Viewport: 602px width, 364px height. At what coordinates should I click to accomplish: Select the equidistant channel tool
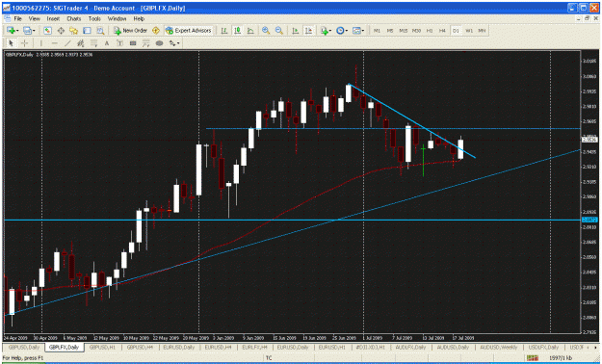pyautogui.click(x=80, y=43)
